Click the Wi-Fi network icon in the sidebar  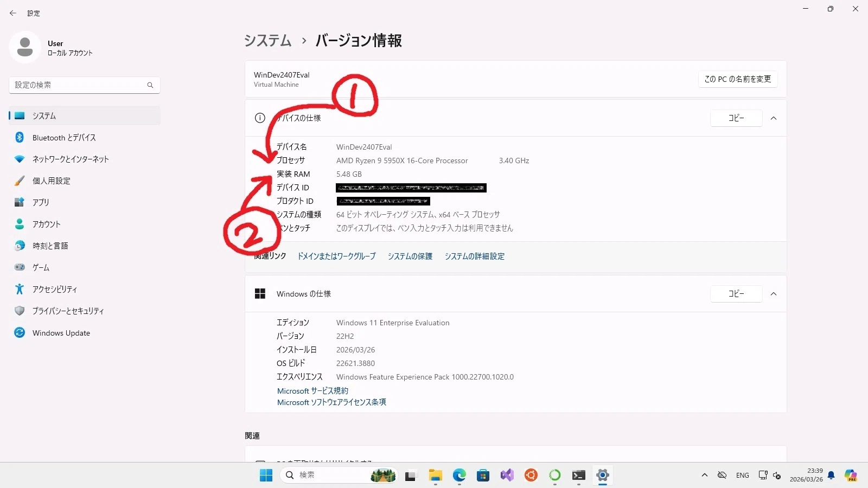click(20, 159)
